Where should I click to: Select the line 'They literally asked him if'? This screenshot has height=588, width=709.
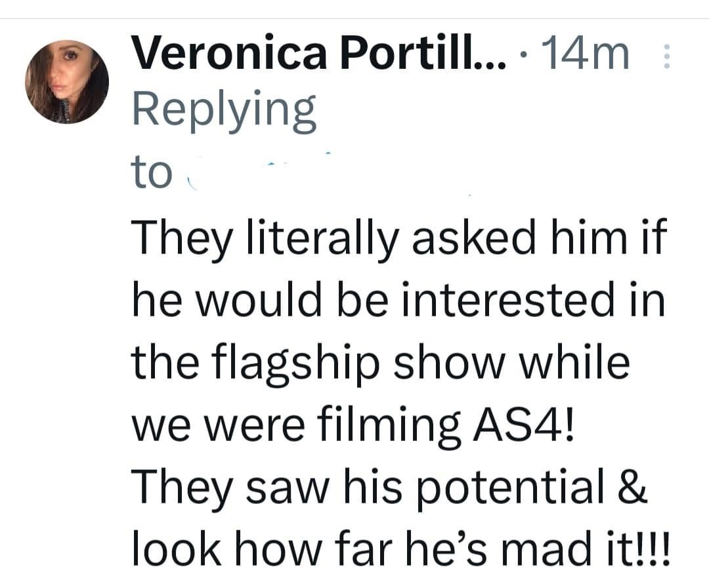399,239
